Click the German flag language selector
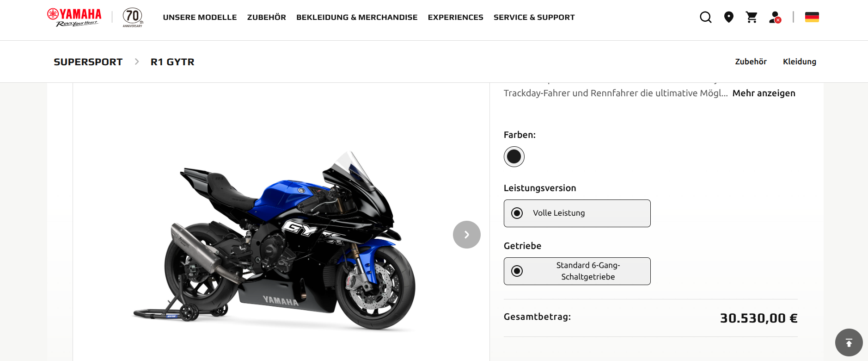Screen dimensions: 868x361 [812, 17]
